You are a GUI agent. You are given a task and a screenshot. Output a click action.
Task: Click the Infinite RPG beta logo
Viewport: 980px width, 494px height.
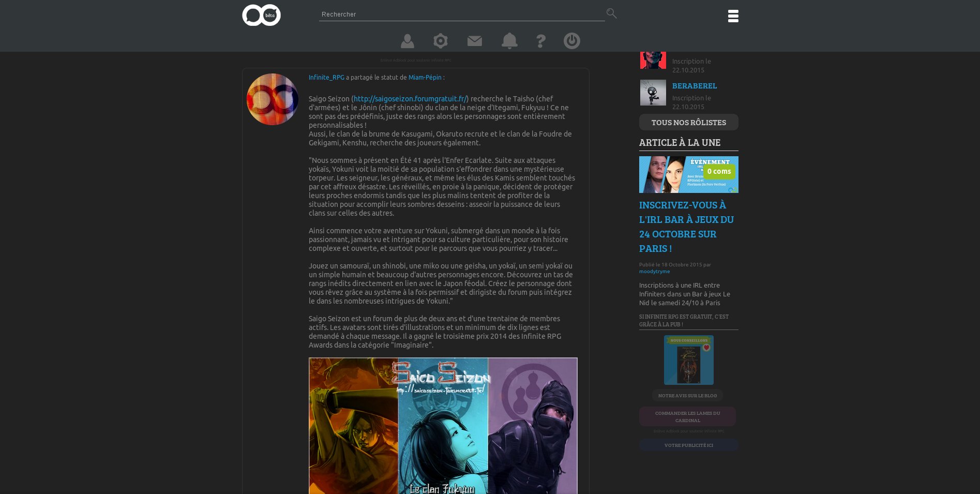(x=262, y=15)
